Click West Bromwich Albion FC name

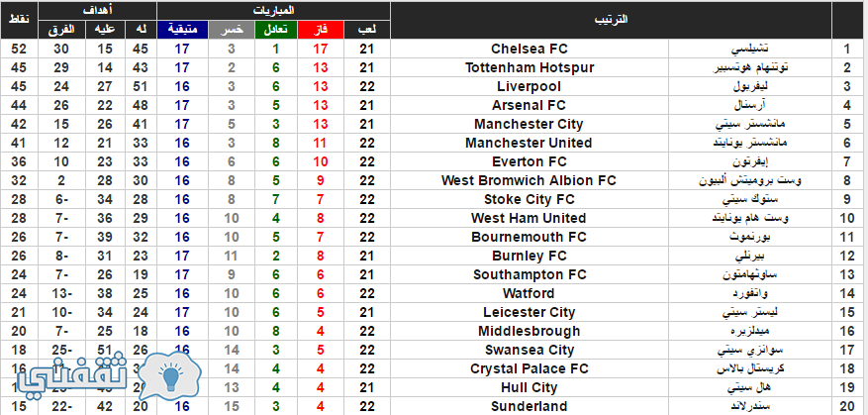530,180
